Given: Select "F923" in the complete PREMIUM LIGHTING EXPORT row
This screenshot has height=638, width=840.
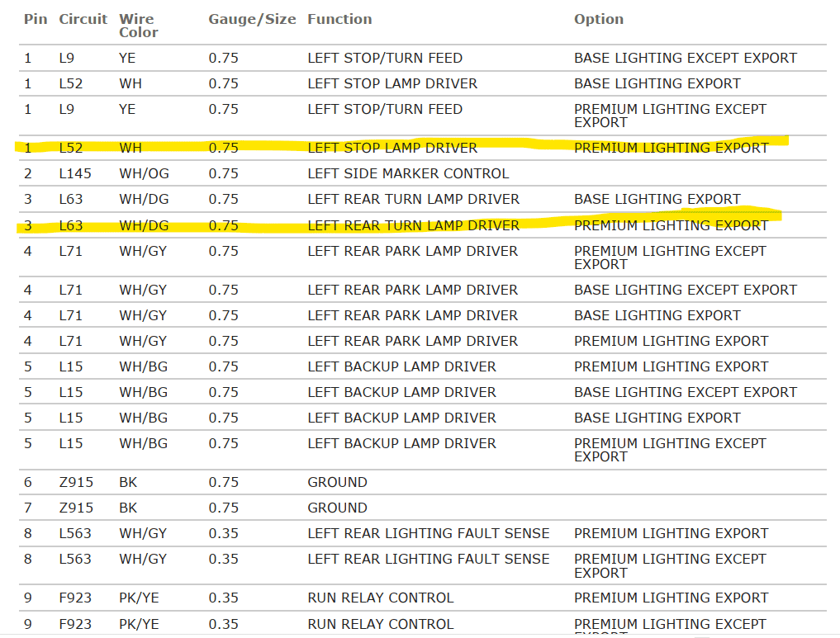Looking at the screenshot, I should (75, 598).
